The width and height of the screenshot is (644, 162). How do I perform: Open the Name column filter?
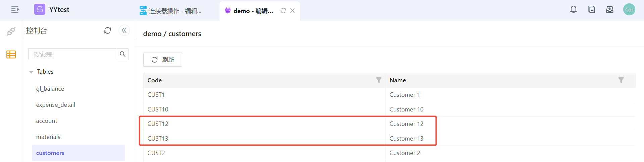(621, 80)
